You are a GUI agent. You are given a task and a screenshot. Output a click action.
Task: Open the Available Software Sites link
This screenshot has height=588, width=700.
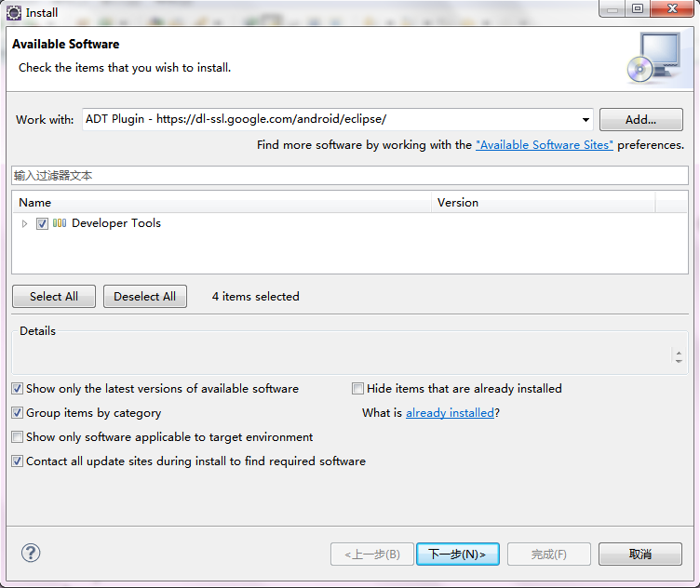pyautogui.click(x=545, y=145)
